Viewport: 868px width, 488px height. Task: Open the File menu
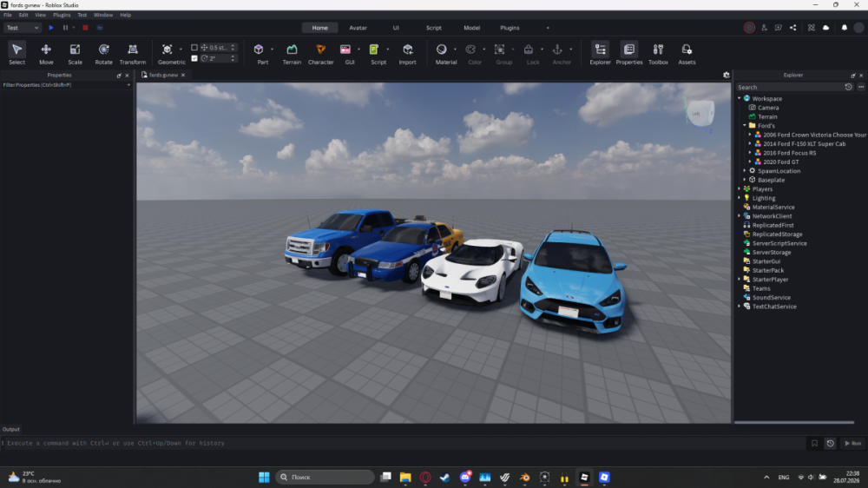[x=8, y=15]
